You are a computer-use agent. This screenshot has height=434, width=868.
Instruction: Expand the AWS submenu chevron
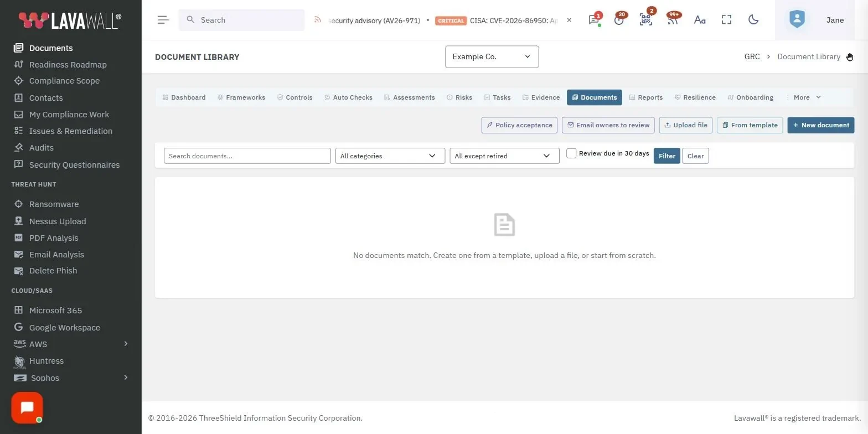(x=126, y=344)
